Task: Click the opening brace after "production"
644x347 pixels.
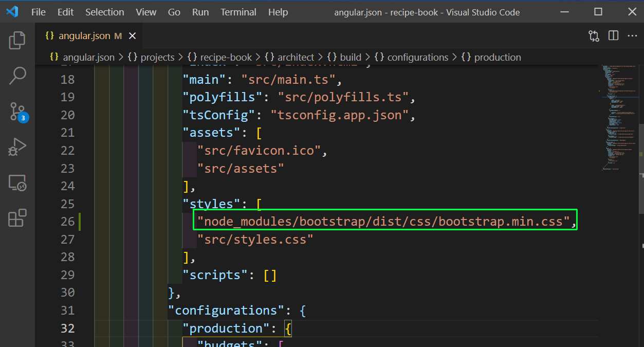Action: point(288,328)
